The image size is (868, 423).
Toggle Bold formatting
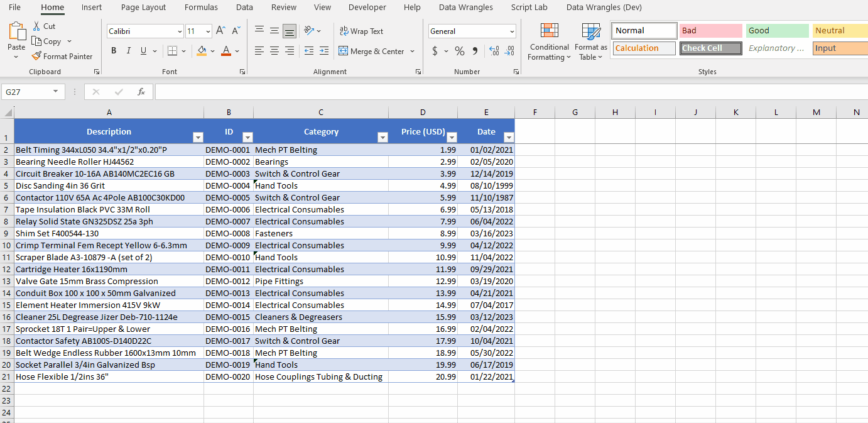pos(114,51)
